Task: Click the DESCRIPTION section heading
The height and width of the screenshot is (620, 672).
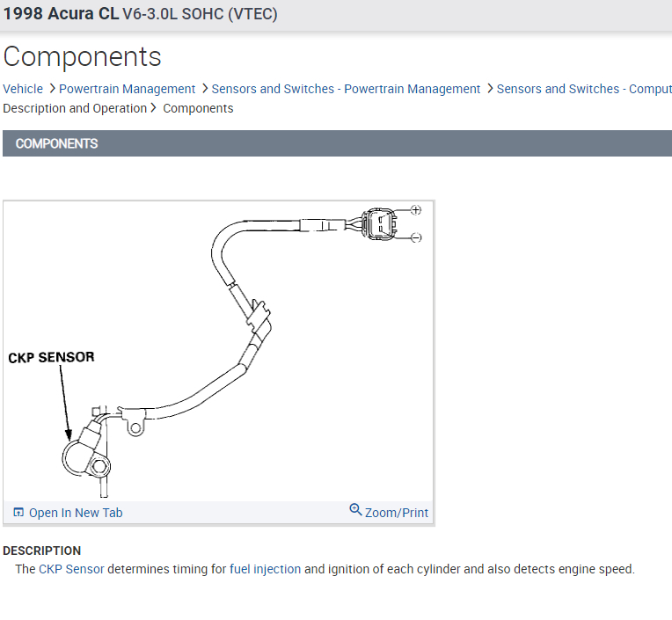Action: click(42, 551)
